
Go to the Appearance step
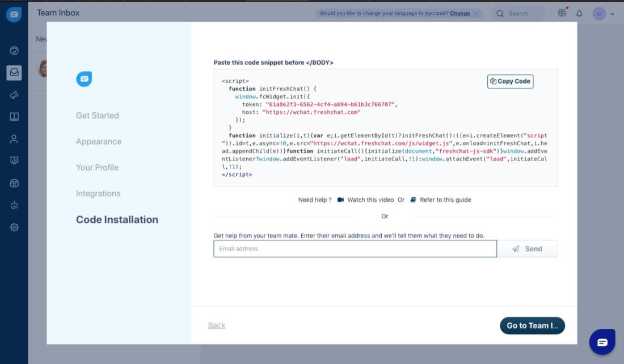pyautogui.click(x=99, y=142)
